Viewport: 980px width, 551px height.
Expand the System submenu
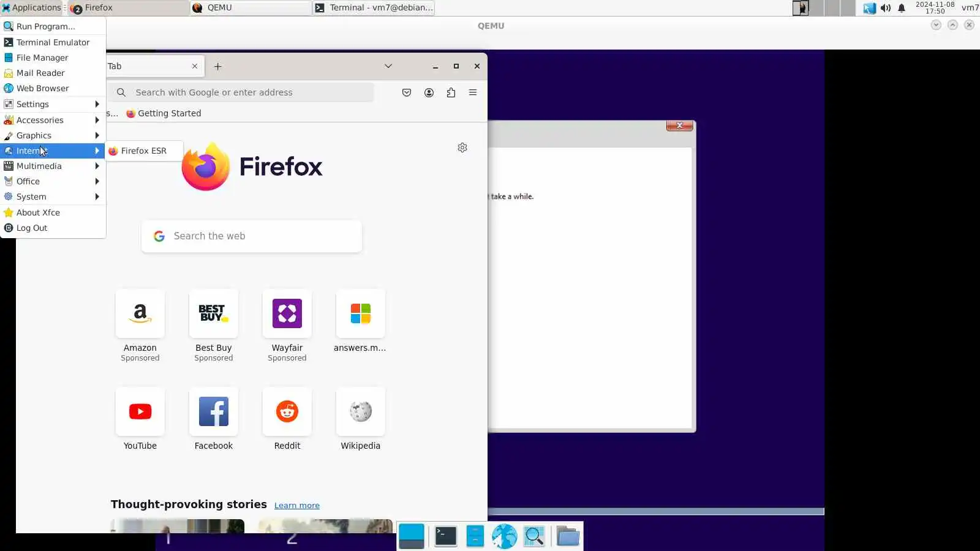point(53,197)
